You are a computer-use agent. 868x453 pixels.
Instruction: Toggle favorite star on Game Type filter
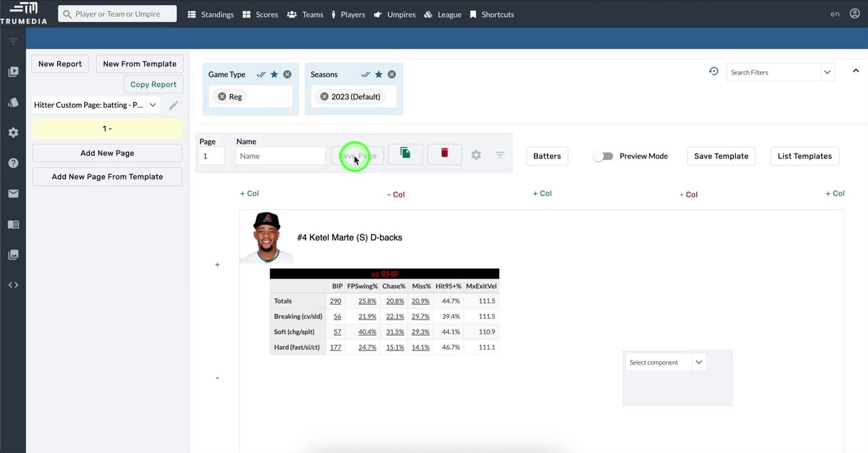pos(274,74)
